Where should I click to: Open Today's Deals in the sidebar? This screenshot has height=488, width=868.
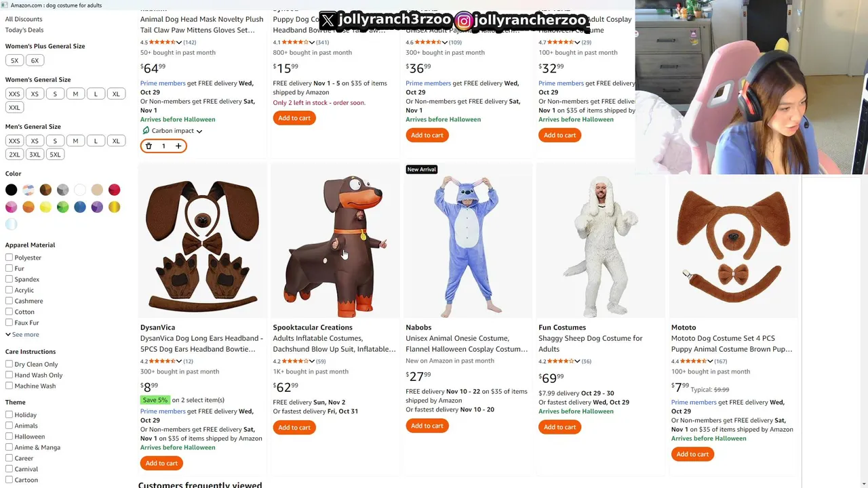24,30
